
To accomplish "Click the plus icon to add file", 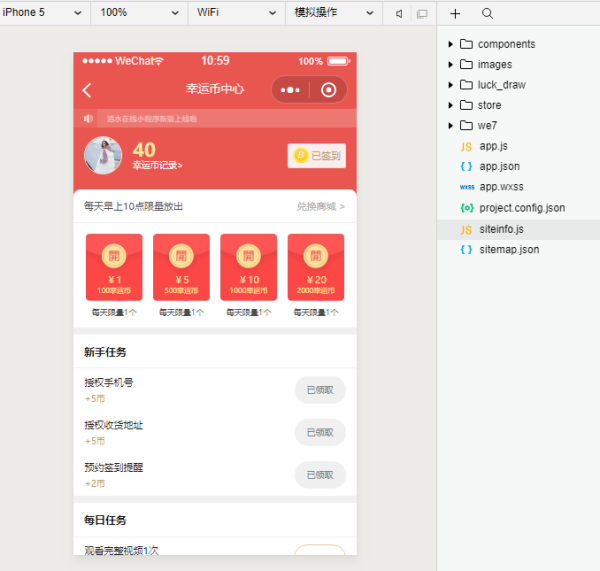I will pyautogui.click(x=456, y=14).
